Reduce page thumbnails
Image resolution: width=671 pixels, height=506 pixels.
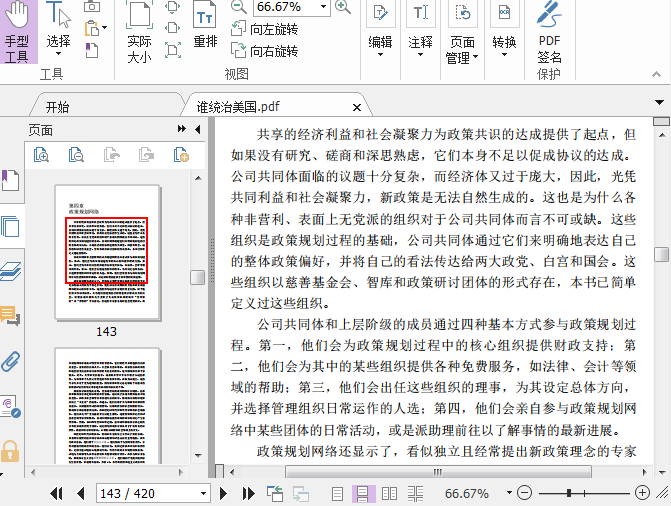click(76, 155)
